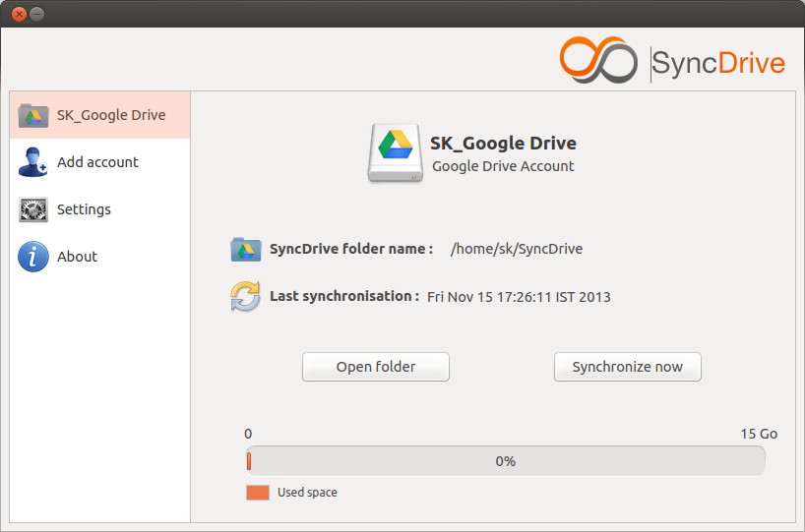This screenshot has width=805, height=532.
Task: Close the SyncDrive window
Action: pyautogui.click(x=19, y=15)
